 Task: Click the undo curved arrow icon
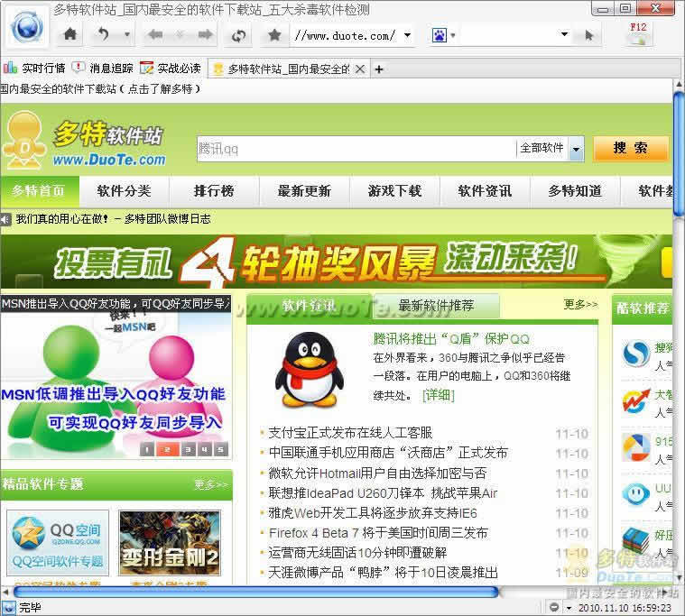click(x=103, y=34)
